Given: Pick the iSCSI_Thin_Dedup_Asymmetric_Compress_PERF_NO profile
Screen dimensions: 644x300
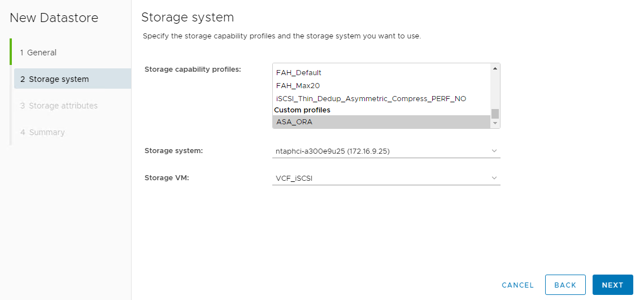Looking at the screenshot, I should 371,98.
